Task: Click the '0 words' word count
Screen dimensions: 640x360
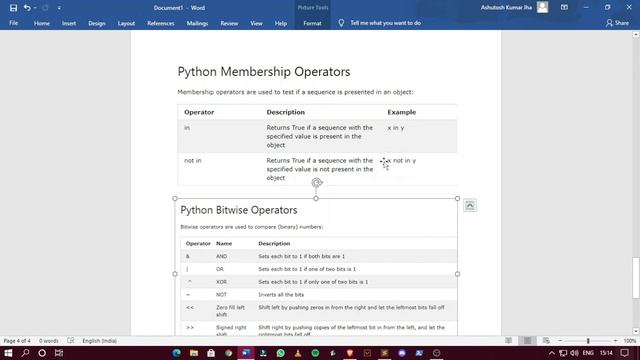Action: [49, 341]
